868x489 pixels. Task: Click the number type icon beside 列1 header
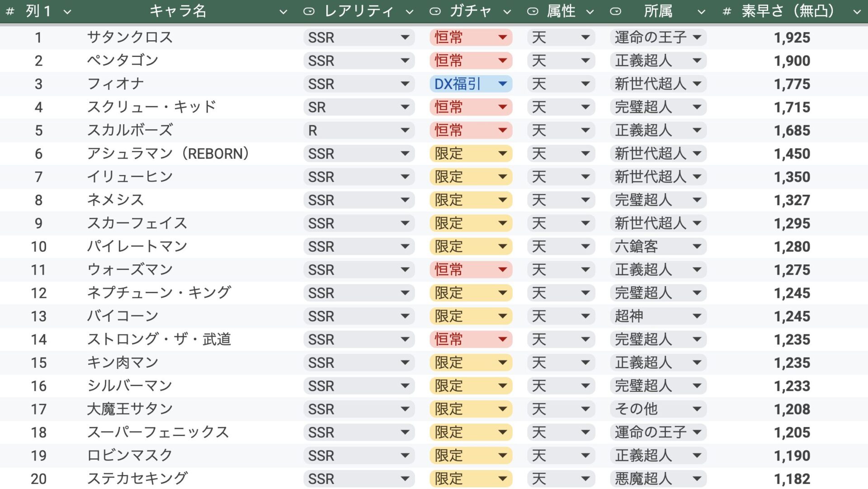(9, 12)
